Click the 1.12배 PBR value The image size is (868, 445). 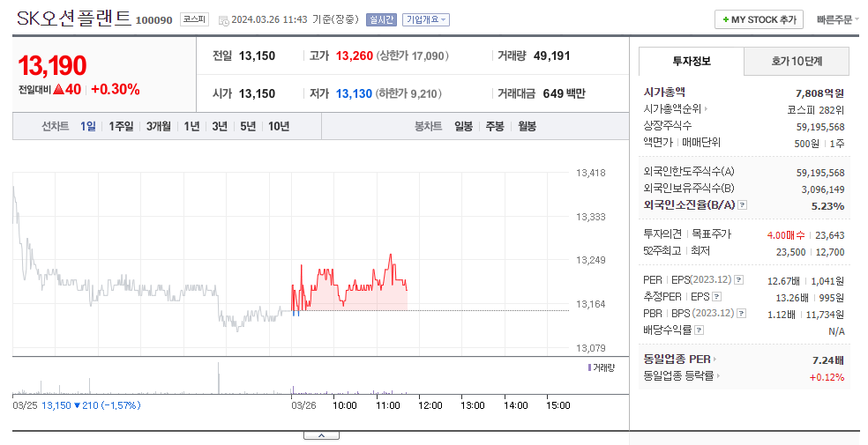(x=781, y=315)
